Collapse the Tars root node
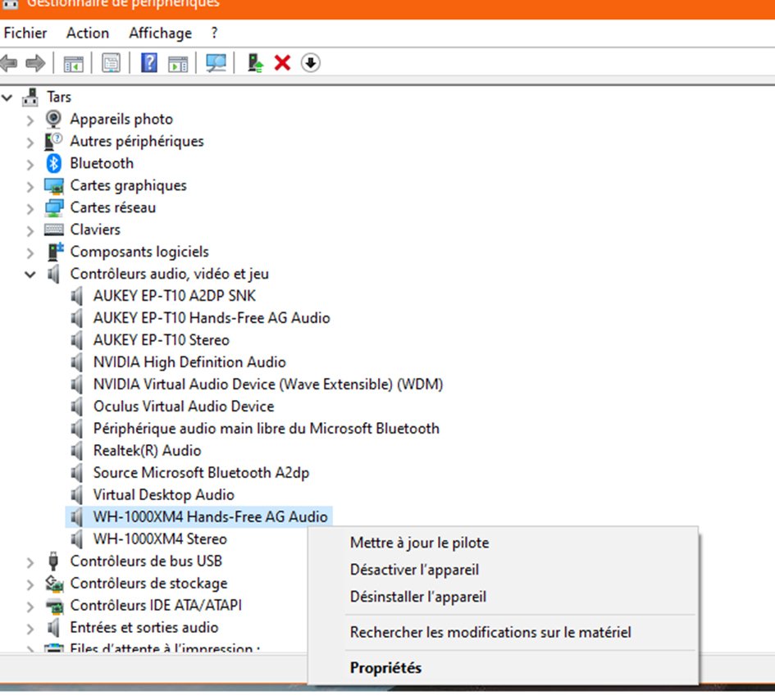This screenshot has height=700, width=775. coord(7,98)
